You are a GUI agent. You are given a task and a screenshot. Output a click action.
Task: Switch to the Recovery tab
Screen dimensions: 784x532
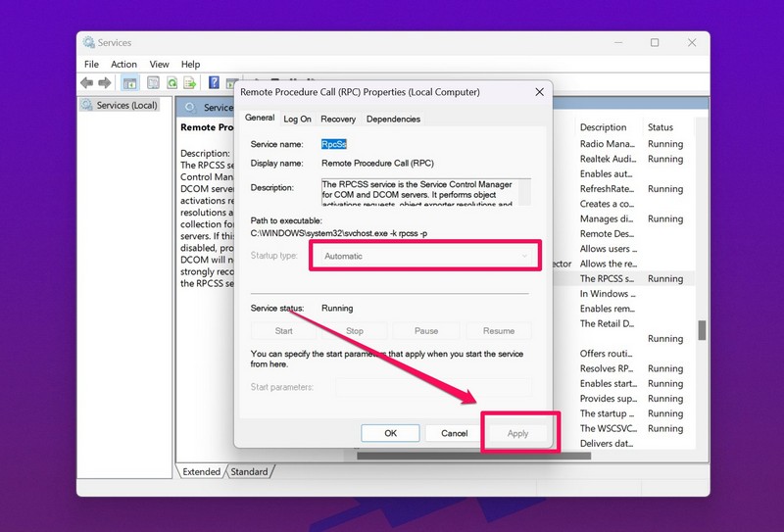tap(338, 119)
